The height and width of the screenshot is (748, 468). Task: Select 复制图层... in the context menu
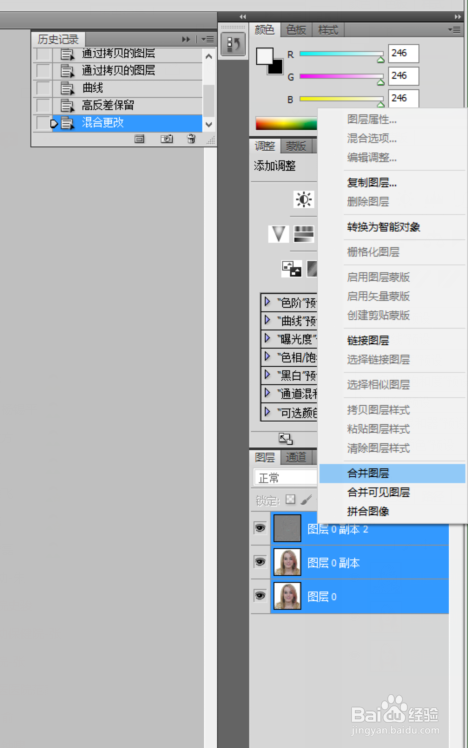point(392,183)
